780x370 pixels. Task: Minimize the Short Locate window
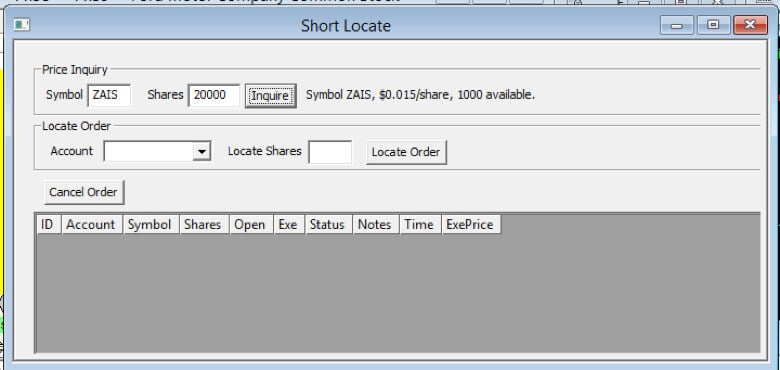pos(677,25)
